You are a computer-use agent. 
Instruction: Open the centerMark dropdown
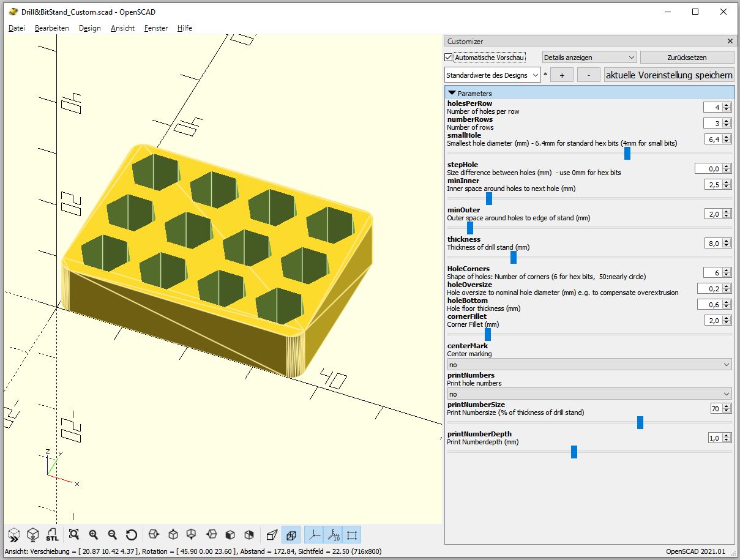point(589,364)
